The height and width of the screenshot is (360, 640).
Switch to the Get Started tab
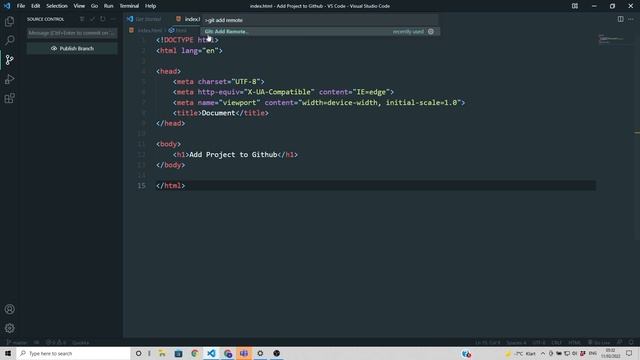[144, 19]
